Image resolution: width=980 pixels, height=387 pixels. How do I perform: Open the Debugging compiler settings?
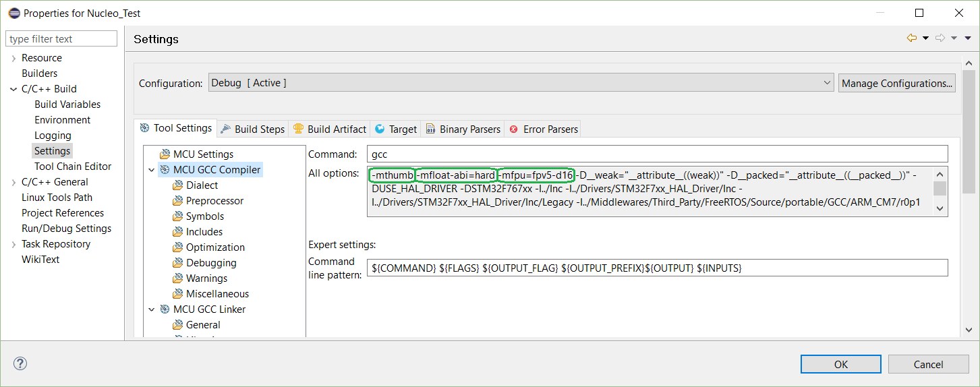(211, 263)
